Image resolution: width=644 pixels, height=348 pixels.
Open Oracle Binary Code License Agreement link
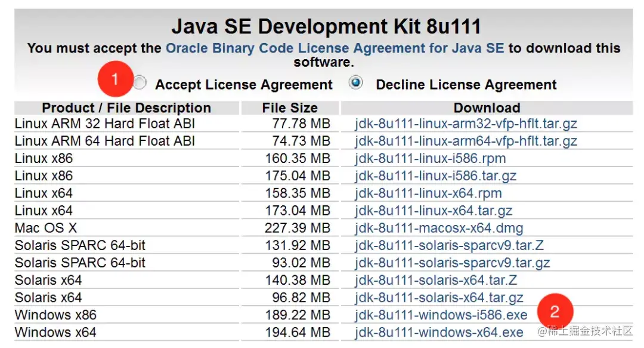pyautogui.click(x=335, y=48)
